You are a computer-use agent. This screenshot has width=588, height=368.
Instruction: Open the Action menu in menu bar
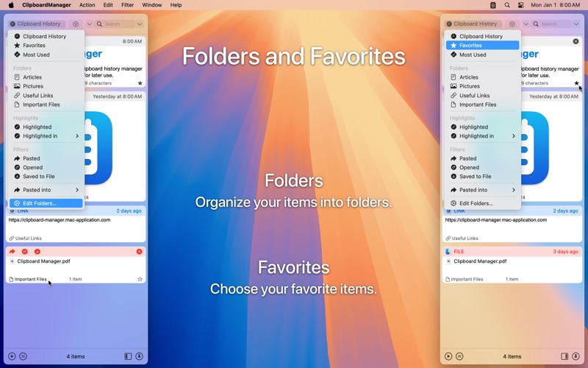87,5
